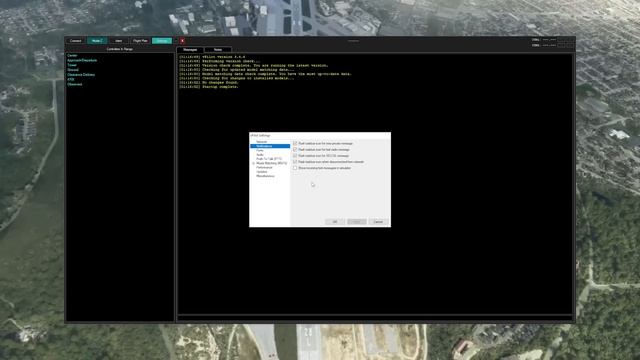Toggle flash taskbar icon for radio message
This screenshot has height=360, width=640.
(295, 149)
